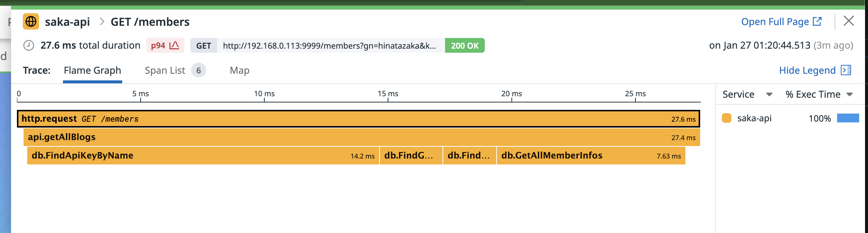Select the http.request GET /members span
868x233 pixels.
[359, 119]
